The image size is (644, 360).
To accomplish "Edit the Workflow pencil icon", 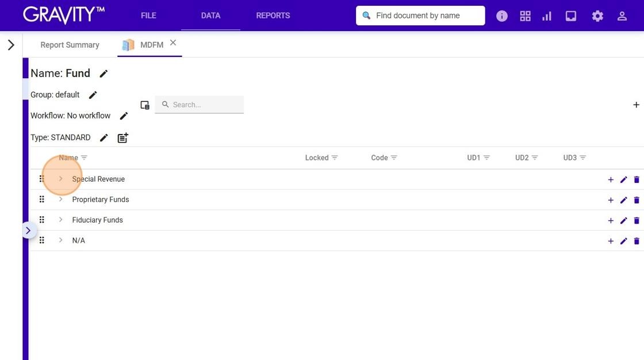I will pos(124,116).
